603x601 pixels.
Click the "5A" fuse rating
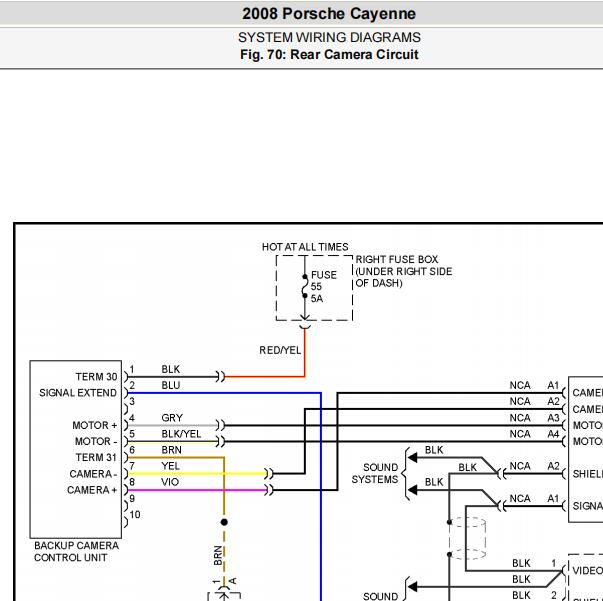[317, 299]
